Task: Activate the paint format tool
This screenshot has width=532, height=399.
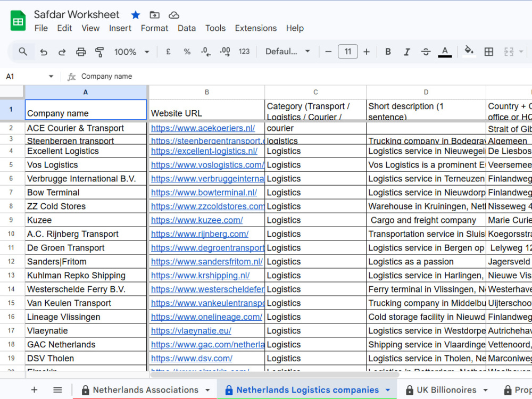Action: click(x=99, y=52)
